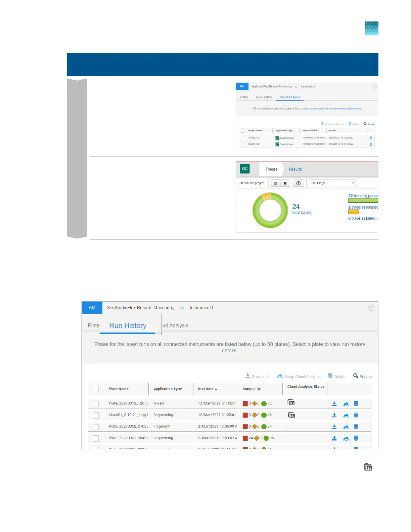Open Run History tab in the upper panel
This screenshot has height=532, width=411.
click(x=264, y=97)
